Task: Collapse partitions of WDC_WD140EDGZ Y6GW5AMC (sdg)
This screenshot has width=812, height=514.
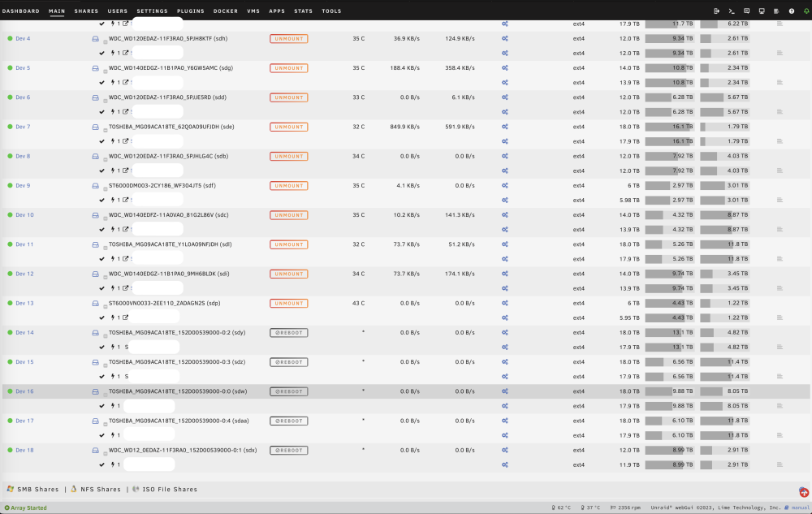Action: (x=105, y=71)
